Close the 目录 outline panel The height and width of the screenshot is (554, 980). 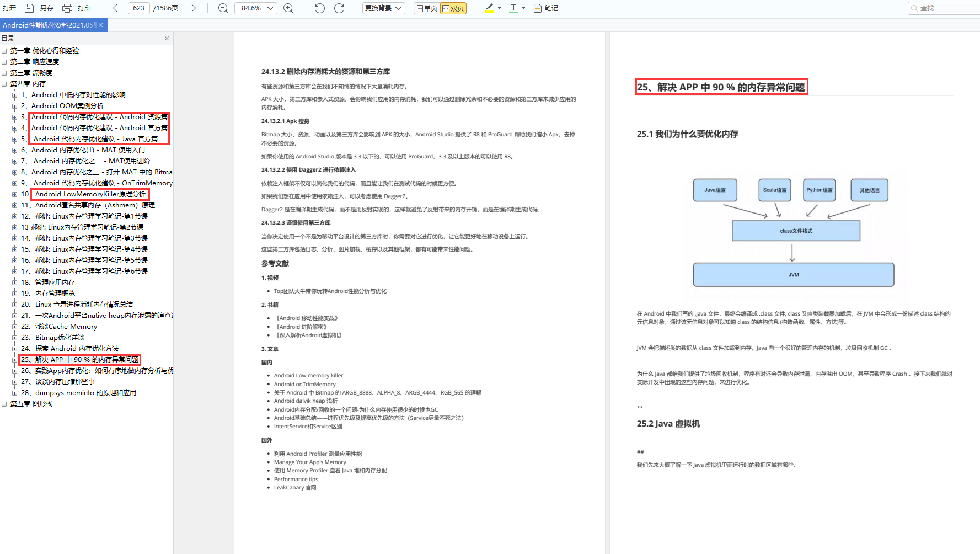click(167, 39)
